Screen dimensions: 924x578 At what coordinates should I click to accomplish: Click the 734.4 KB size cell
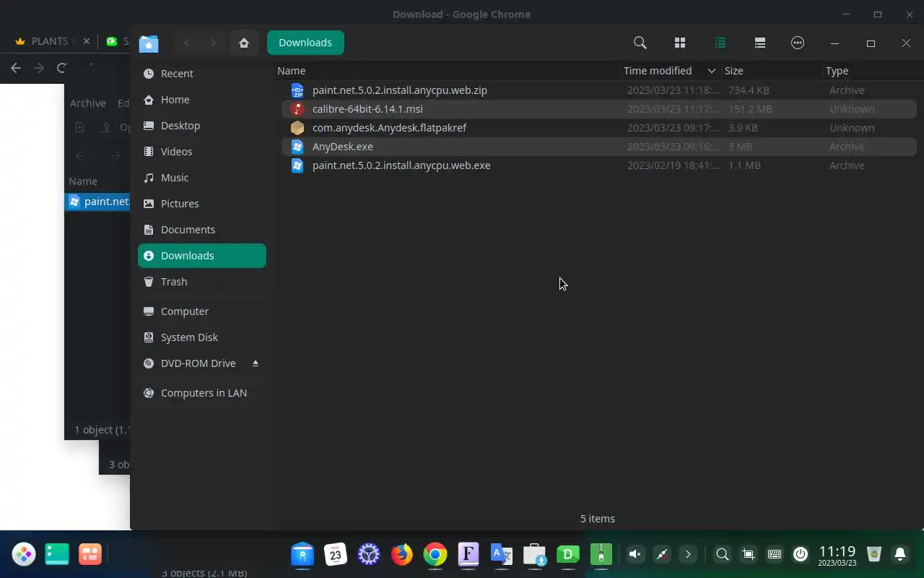click(x=749, y=90)
